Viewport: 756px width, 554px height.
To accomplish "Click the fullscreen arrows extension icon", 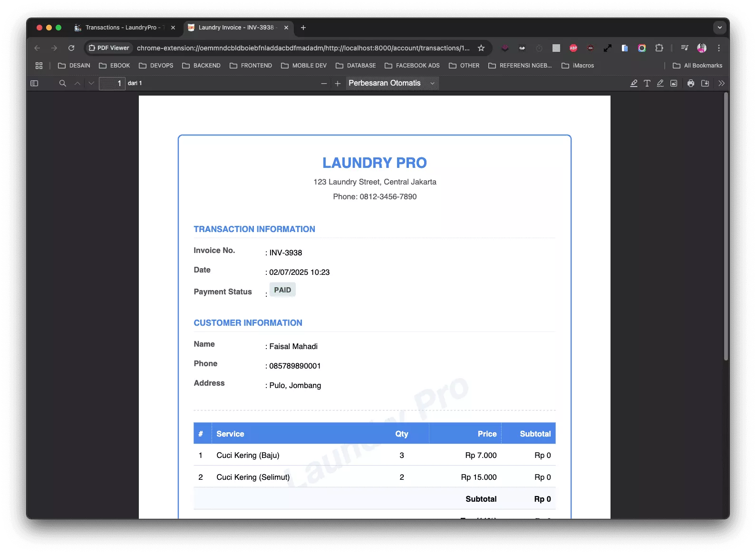I will pos(608,48).
